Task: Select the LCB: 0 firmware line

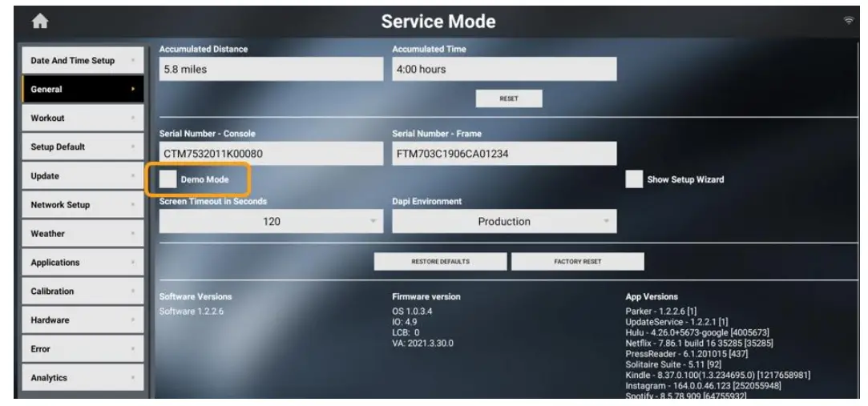Action: point(406,333)
